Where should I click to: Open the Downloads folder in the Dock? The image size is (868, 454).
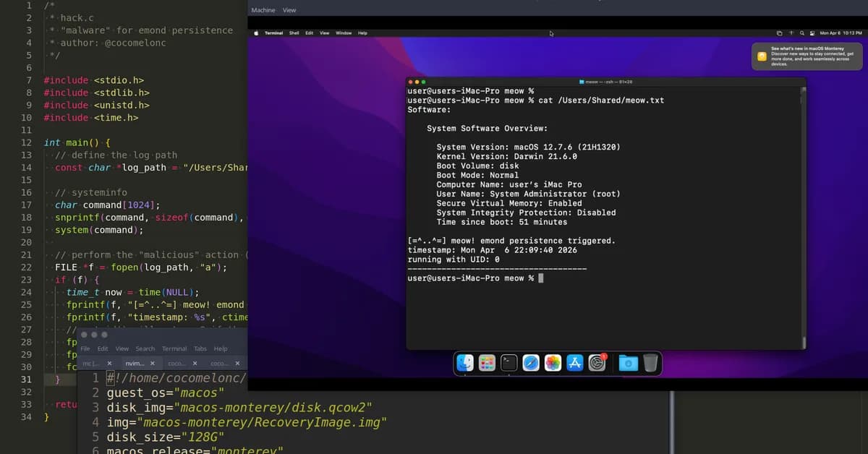[628, 362]
